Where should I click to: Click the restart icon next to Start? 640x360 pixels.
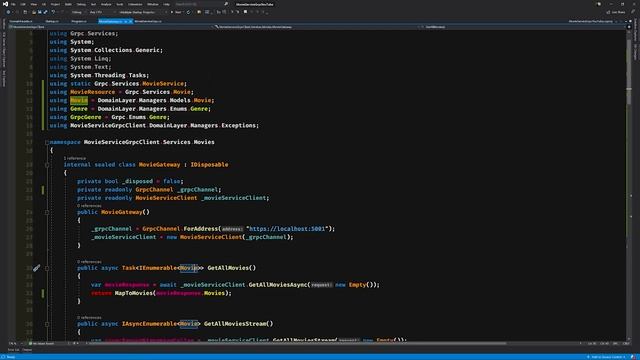(x=189, y=12)
